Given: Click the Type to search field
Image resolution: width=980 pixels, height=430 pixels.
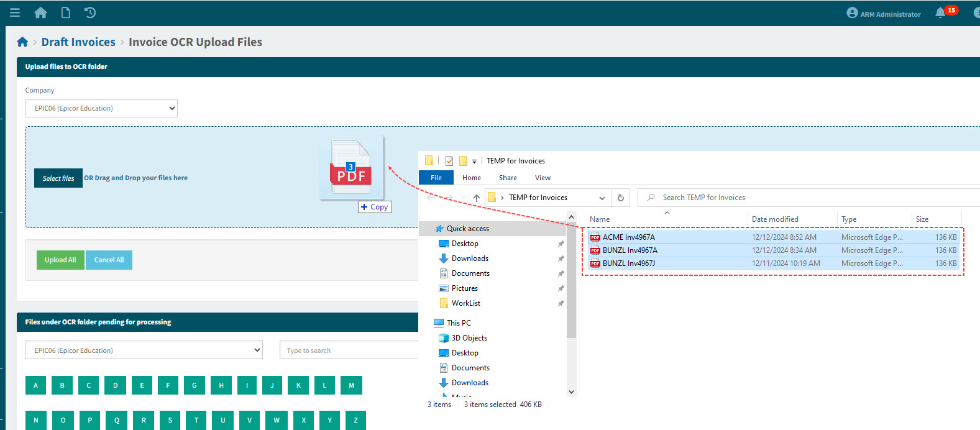Looking at the screenshot, I should (348, 350).
